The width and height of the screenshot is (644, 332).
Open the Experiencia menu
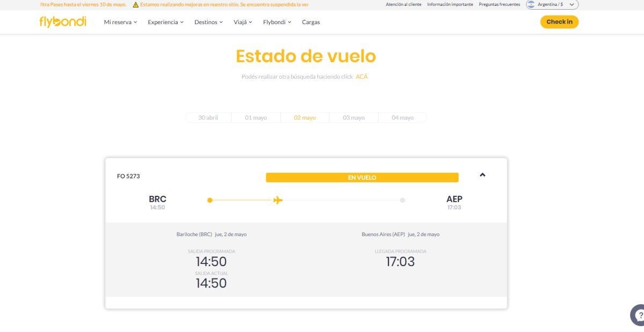pyautogui.click(x=165, y=22)
